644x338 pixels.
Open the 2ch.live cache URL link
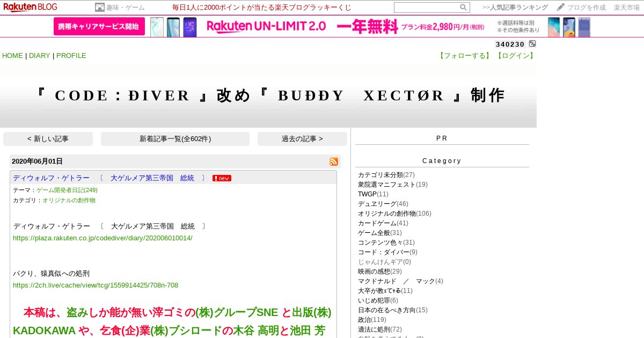click(x=96, y=285)
